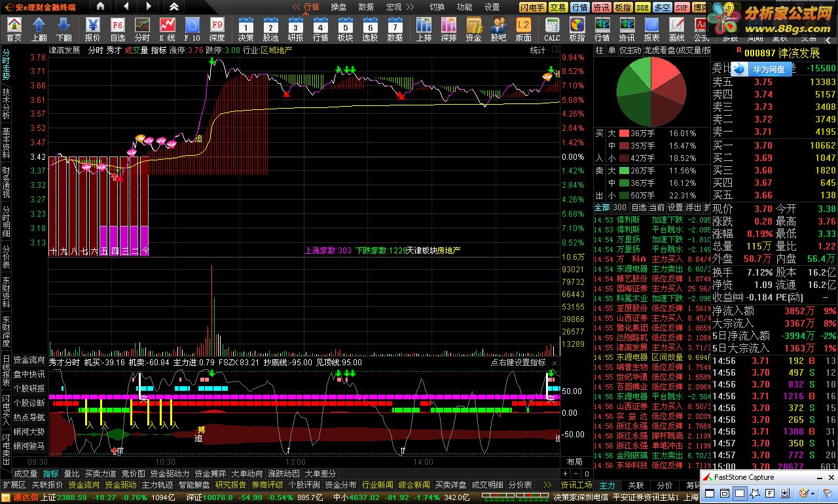Open the 深排 Shenzhen ranking icon
Viewport: 838px width, 504px height.
pos(448,29)
